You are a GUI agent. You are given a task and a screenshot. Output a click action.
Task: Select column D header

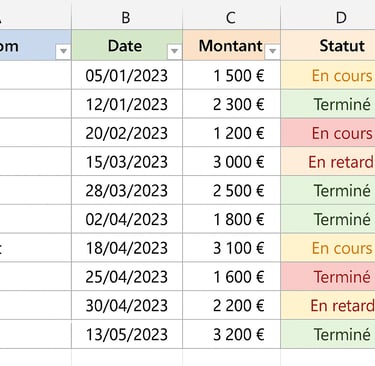pyautogui.click(x=328, y=17)
